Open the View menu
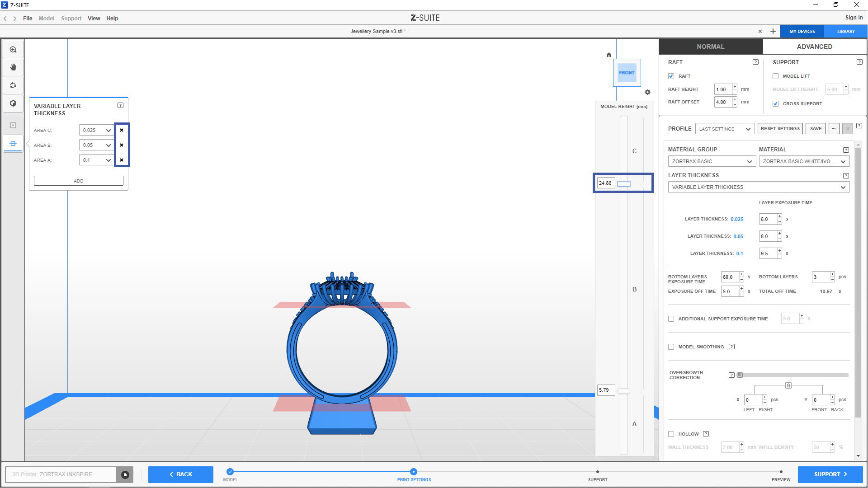Image resolution: width=868 pixels, height=488 pixels. (x=94, y=19)
